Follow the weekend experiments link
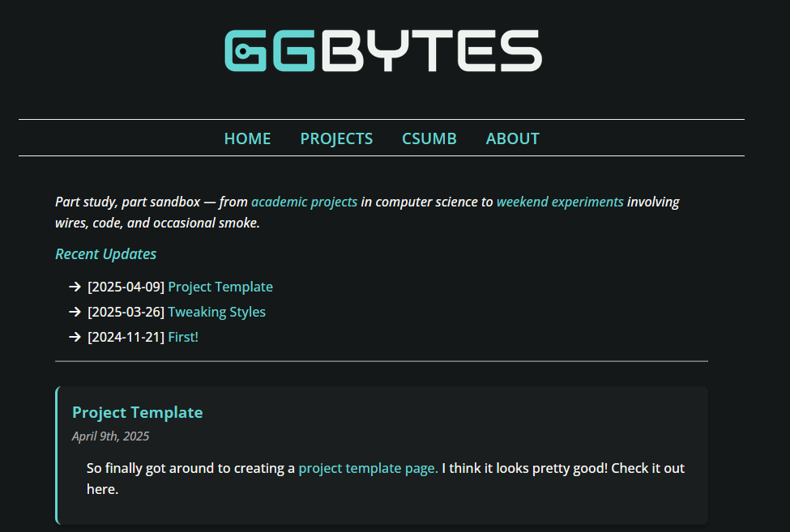 click(559, 202)
